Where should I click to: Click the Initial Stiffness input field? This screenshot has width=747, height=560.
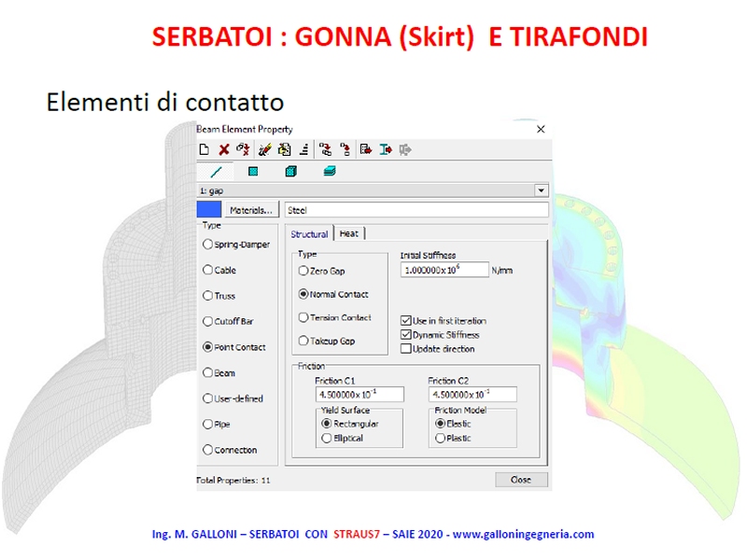click(x=444, y=270)
